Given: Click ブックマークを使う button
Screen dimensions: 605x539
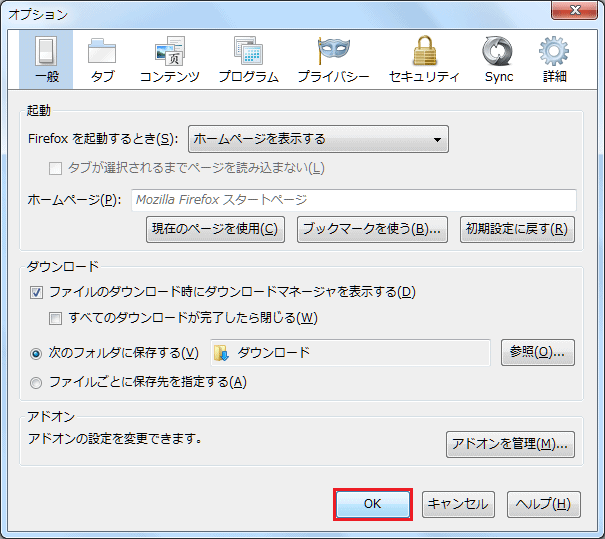Looking at the screenshot, I should pyautogui.click(x=372, y=229).
